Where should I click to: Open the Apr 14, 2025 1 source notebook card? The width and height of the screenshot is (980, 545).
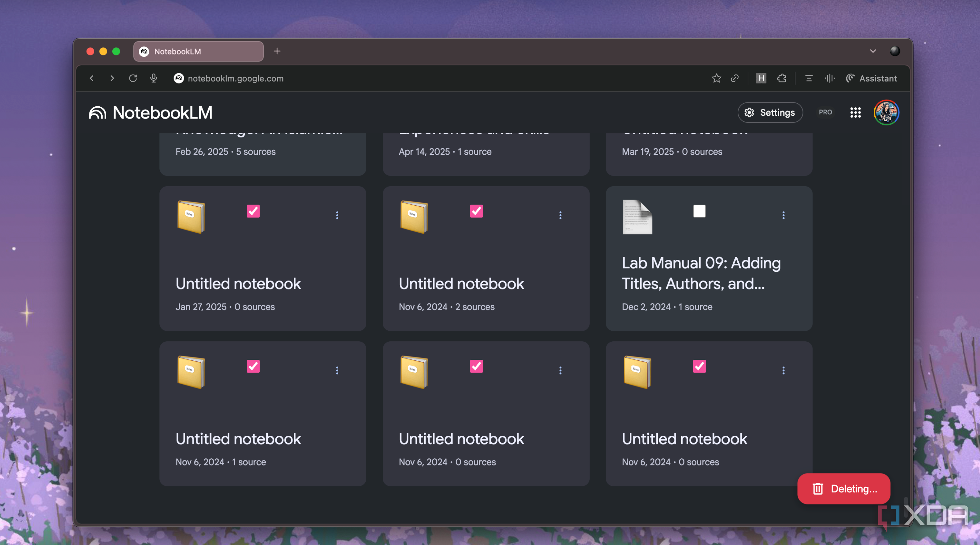point(486,154)
